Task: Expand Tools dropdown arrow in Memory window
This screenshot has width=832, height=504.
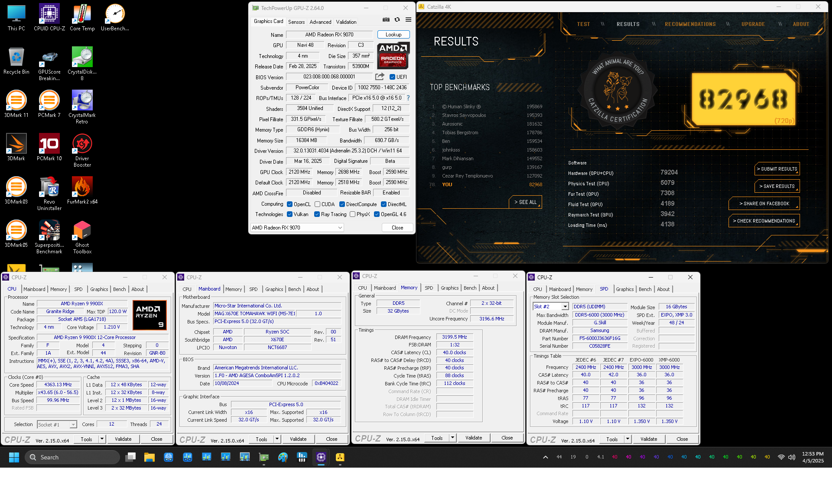Action: 452,438
